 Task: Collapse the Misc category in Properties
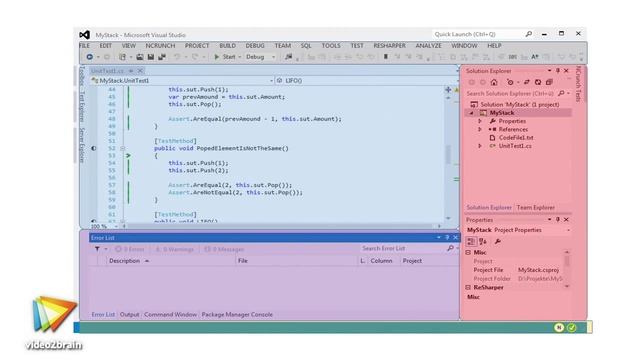468,253
